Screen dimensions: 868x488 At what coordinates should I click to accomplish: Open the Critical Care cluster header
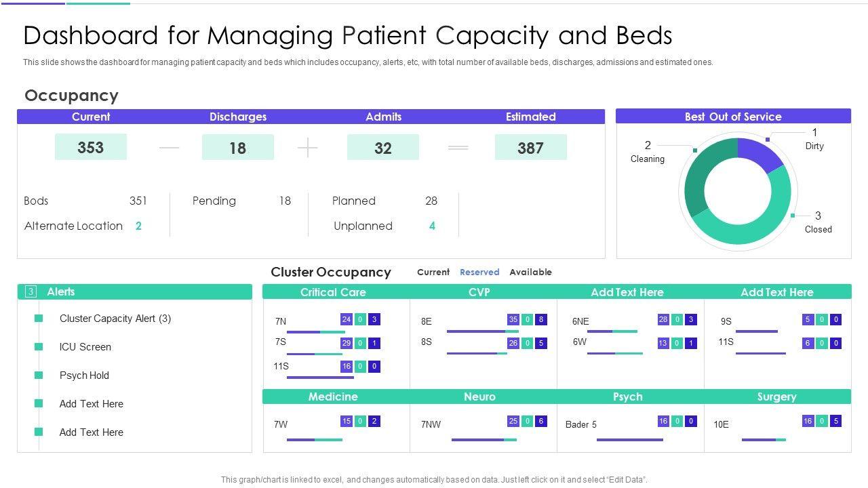point(333,292)
